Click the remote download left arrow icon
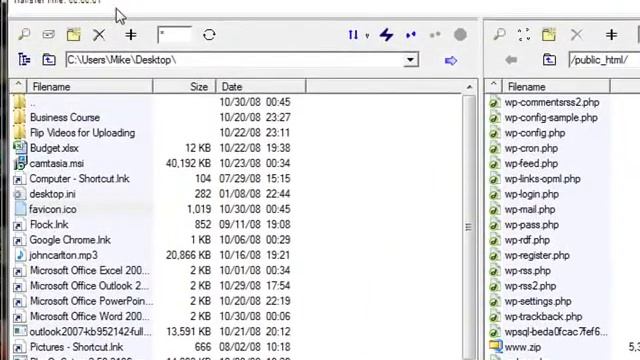The height and width of the screenshot is (360, 640). click(511, 60)
